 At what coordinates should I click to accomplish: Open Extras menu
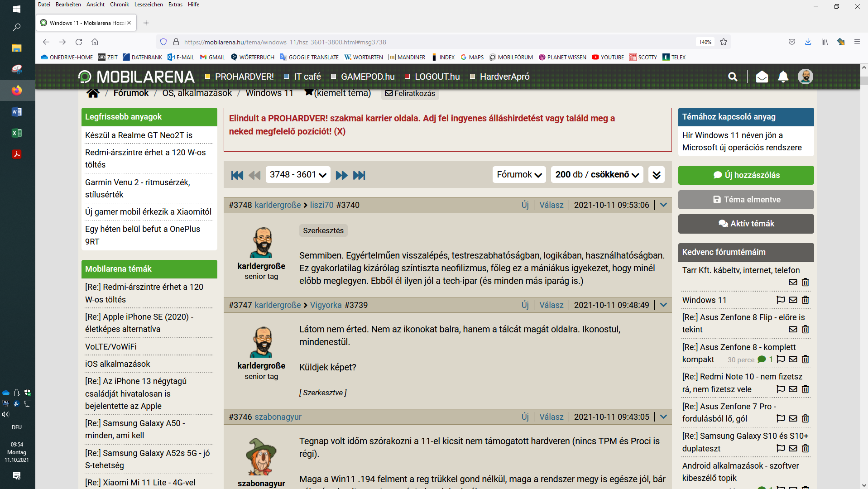point(175,5)
